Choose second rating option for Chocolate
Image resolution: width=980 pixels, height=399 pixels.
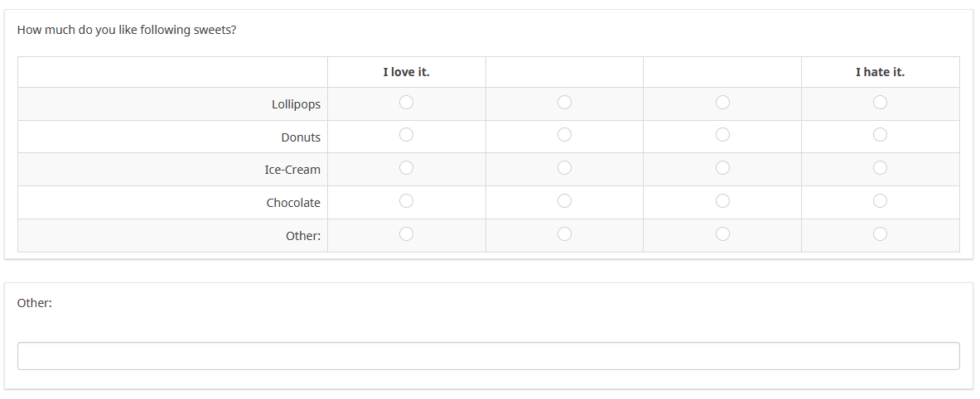coord(564,201)
